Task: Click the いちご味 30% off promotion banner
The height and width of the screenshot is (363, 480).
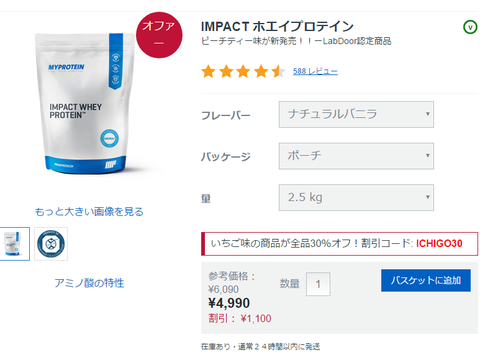Action: [339, 244]
